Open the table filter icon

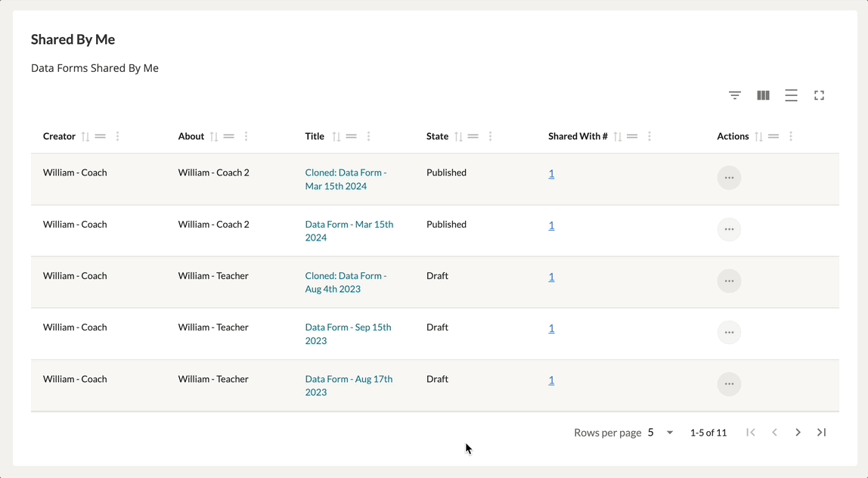(734, 95)
